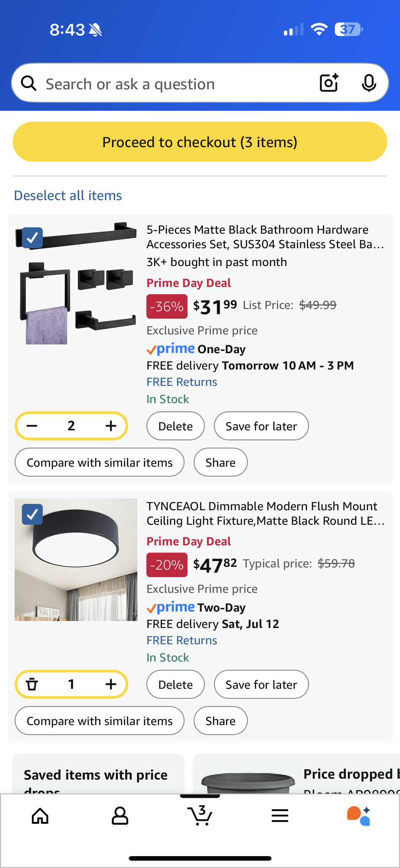Open the Home tab

click(x=40, y=815)
